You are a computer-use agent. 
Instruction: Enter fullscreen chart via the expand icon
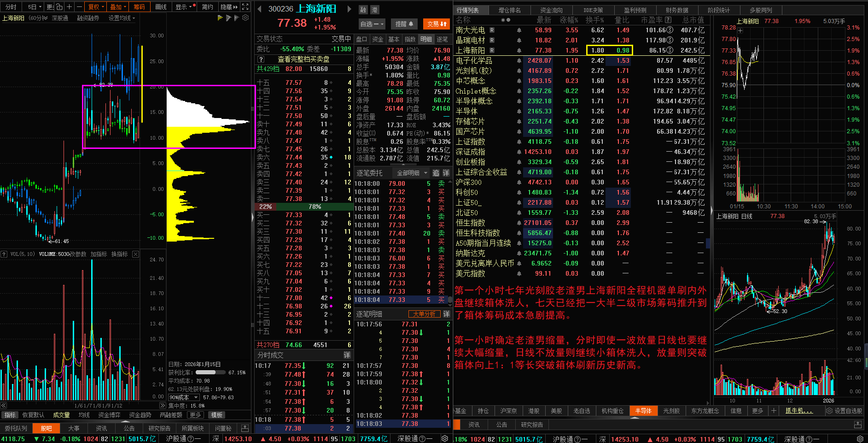tap(245, 7)
